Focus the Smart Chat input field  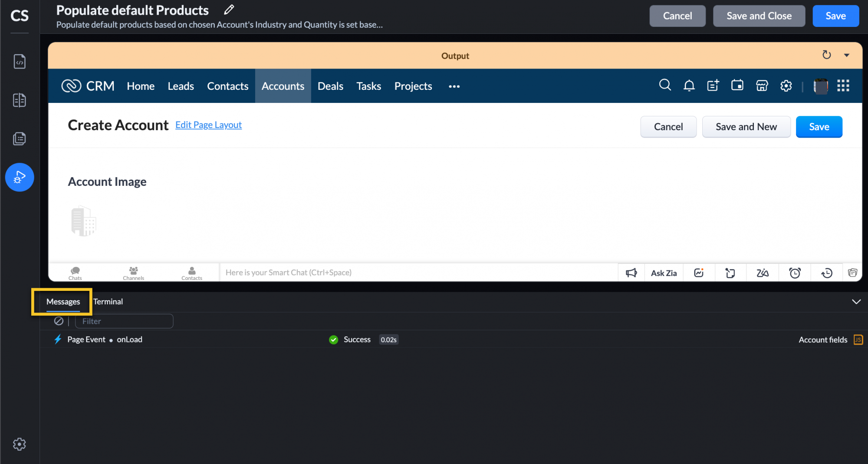coord(419,273)
